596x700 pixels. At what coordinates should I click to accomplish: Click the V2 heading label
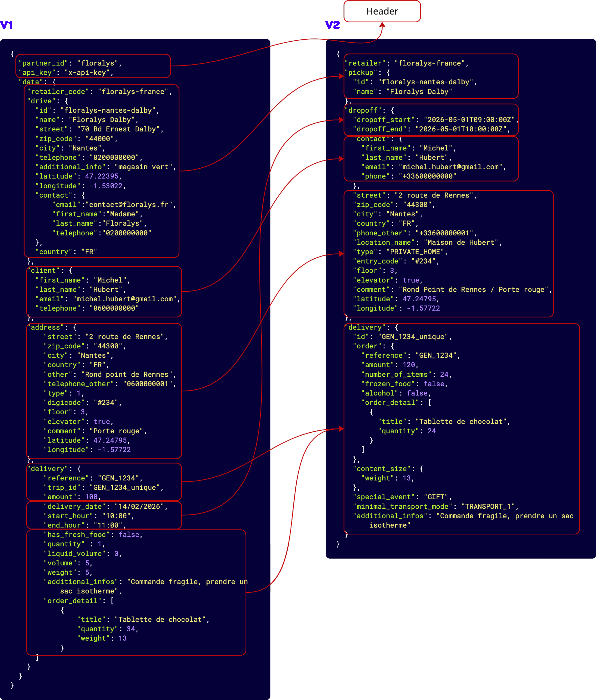tap(332, 25)
